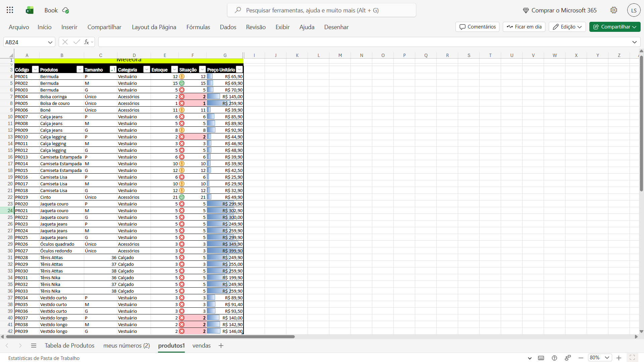This screenshot has width=644, height=362.
Task: Go to next sheet tab arrow
Action: point(20,346)
